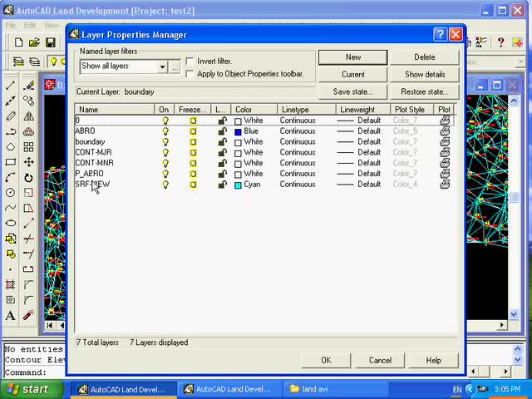This screenshot has width=532, height=399.
Task: Click the Layers toolbar icon
Action: (18, 62)
